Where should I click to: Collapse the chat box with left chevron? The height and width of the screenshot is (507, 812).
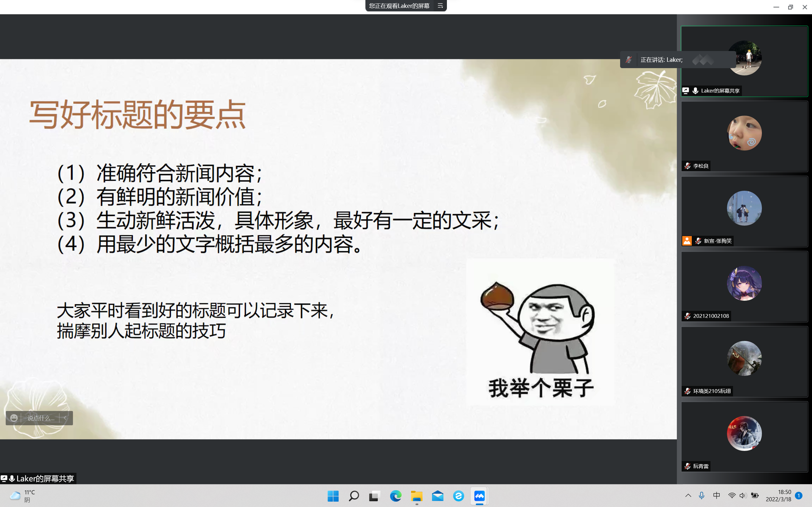(x=65, y=418)
